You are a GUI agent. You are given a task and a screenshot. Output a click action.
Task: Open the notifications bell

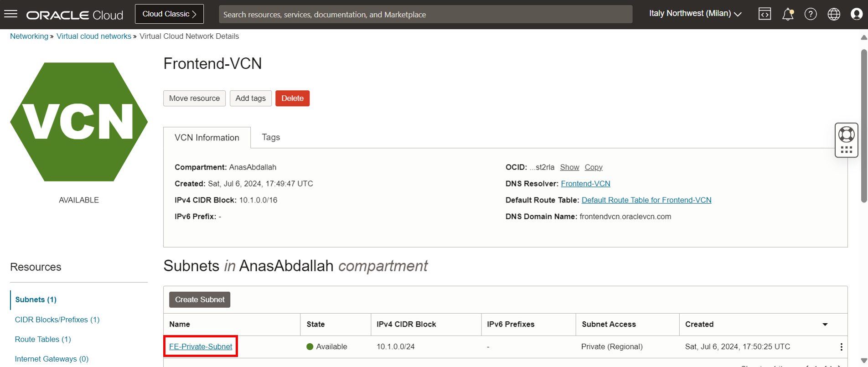click(788, 14)
